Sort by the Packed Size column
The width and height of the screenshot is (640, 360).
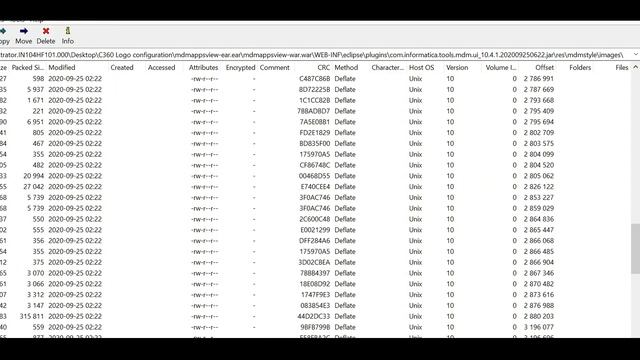28,67
